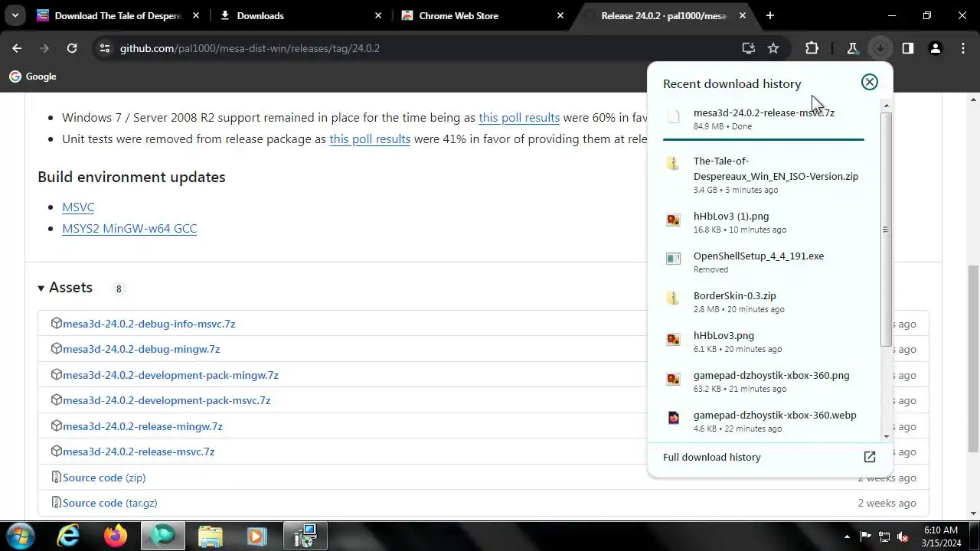Click image icon of gamepad-dzhoystik-xbox-360.png entry

point(673,378)
